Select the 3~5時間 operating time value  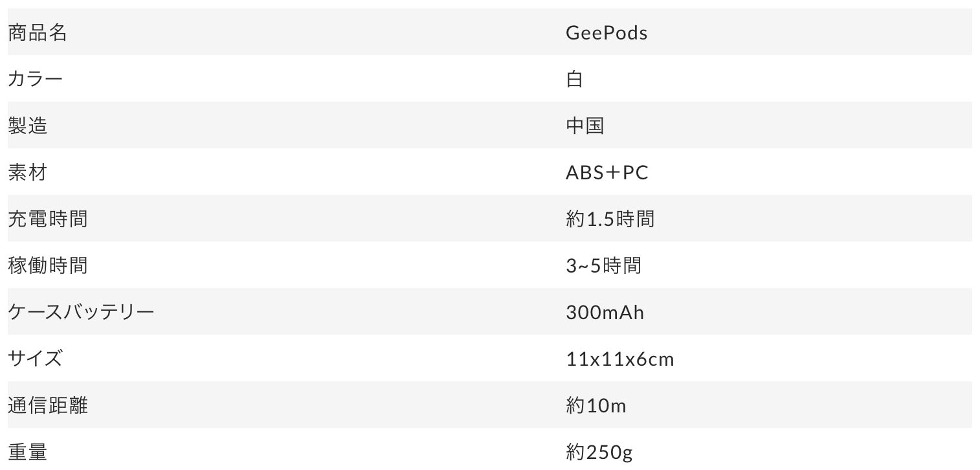point(603,265)
